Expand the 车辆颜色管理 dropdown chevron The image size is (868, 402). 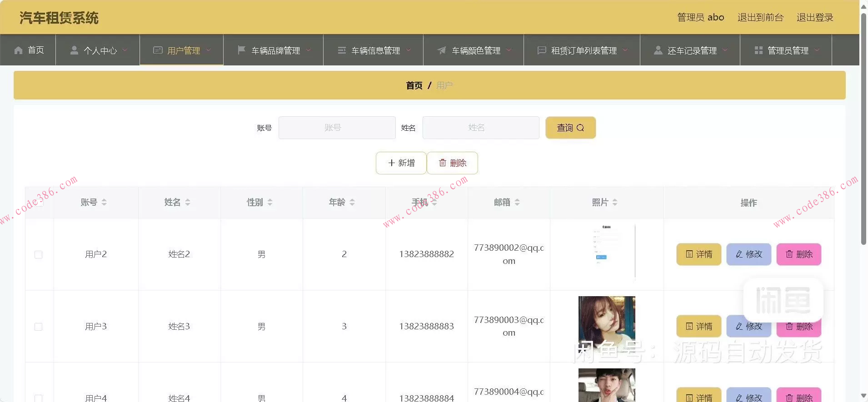click(x=509, y=50)
